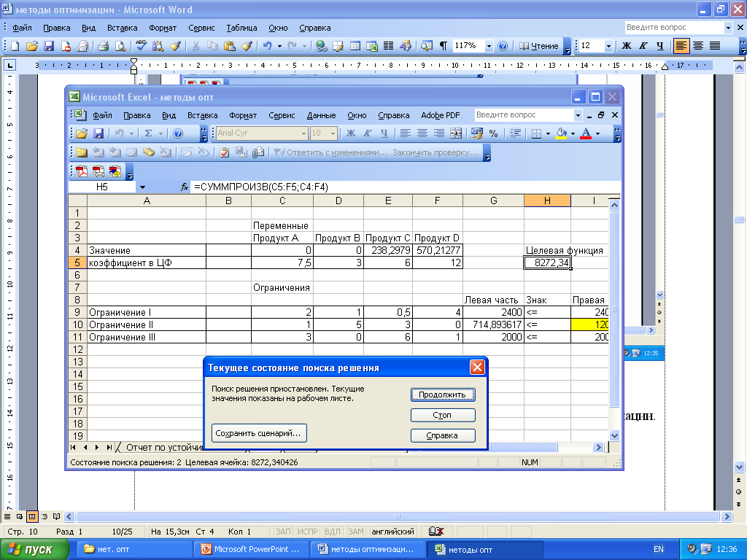Viewport: 747px width, 560px height.
Task: Toggle underline Ч in Excel's toolbar
Action: (x=384, y=133)
